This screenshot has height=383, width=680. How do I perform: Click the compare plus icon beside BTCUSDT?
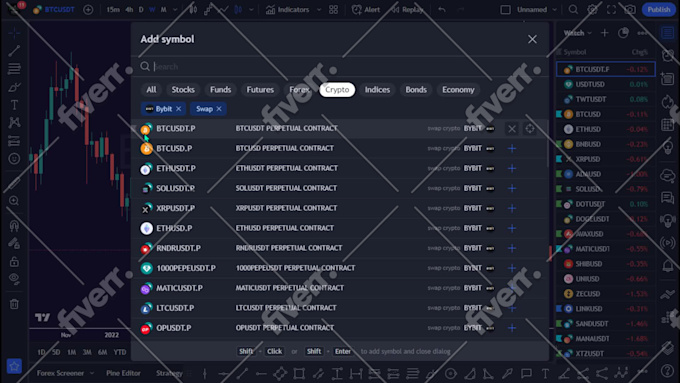pyautogui.click(x=88, y=10)
